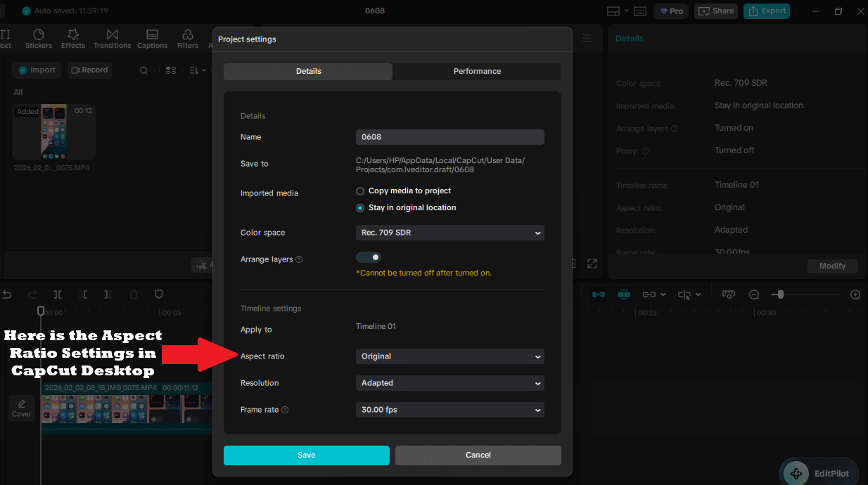This screenshot has width=868, height=485.
Task: Show Arrange layers info tooltip in dialog
Action: (x=299, y=259)
